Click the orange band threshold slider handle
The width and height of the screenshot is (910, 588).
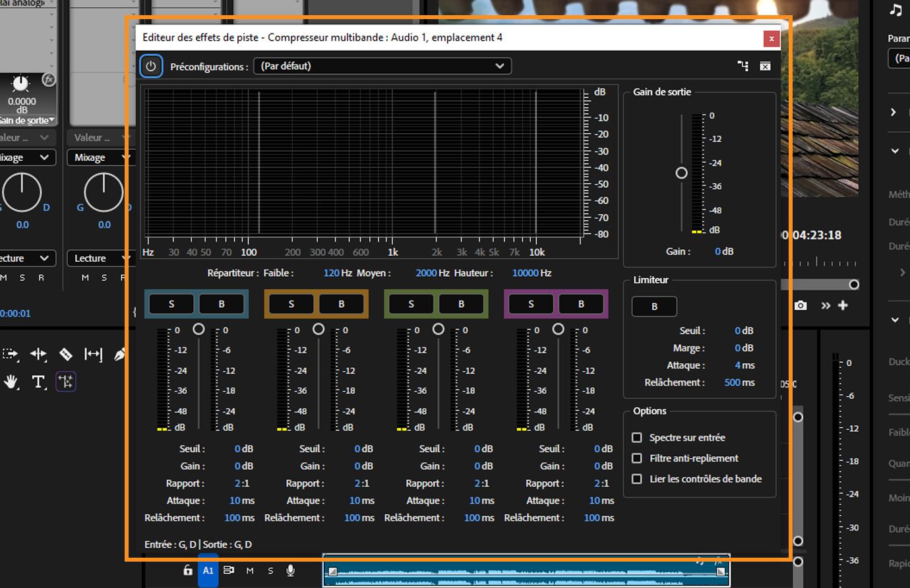[318, 328]
